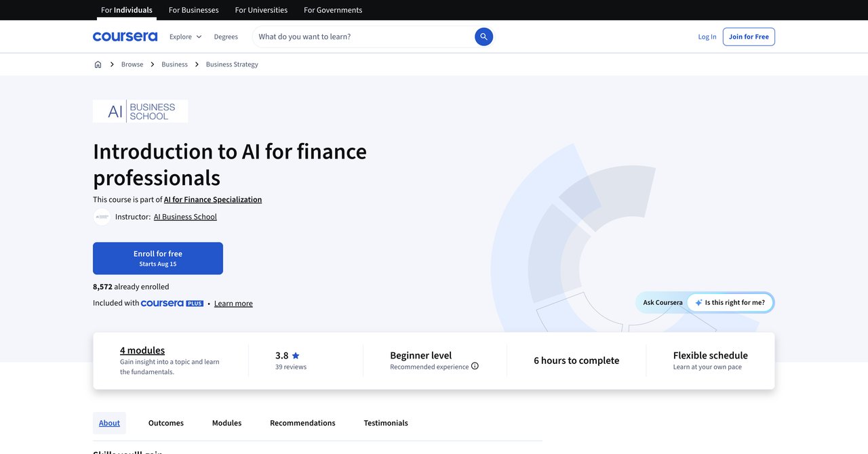868x454 pixels.
Task: Select the Recommendations tab
Action: (x=302, y=423)
